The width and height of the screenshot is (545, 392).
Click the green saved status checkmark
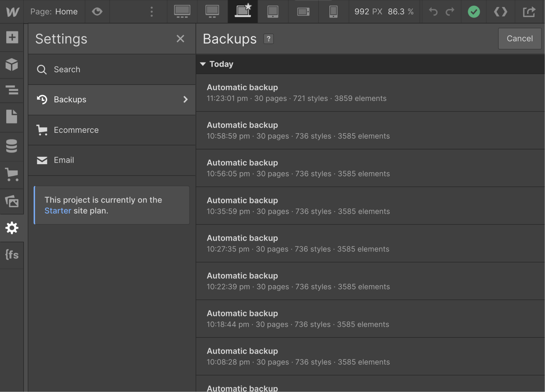pos(474,12)
